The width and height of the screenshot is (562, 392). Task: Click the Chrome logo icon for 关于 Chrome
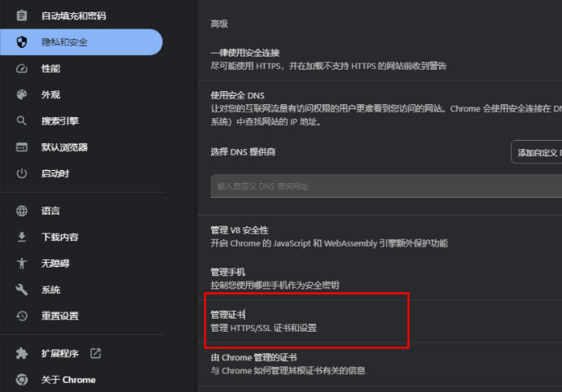[22, 380]
